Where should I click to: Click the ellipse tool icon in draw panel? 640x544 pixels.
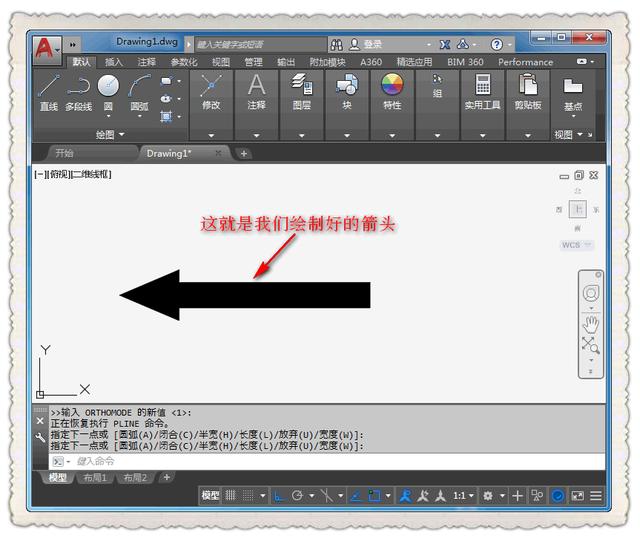(x=166, y=98)
